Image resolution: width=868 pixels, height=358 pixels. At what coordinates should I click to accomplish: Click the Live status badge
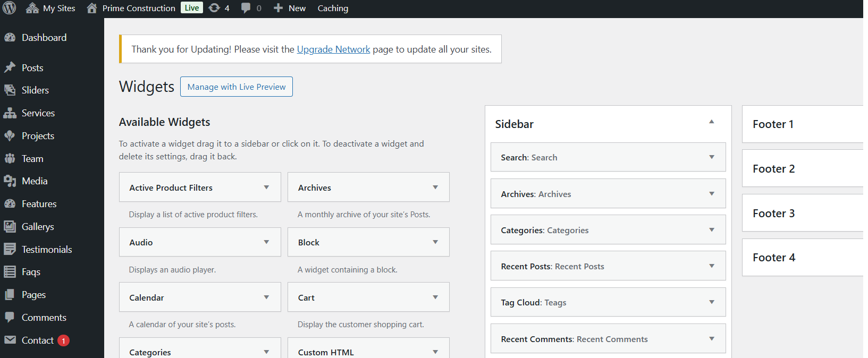(192, 8)
